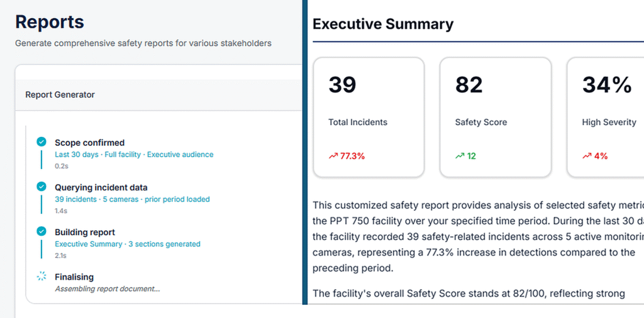The width and height of the screenshot is (644, 318).
Task: Select the High Severity 34% card
Action: 606,118
